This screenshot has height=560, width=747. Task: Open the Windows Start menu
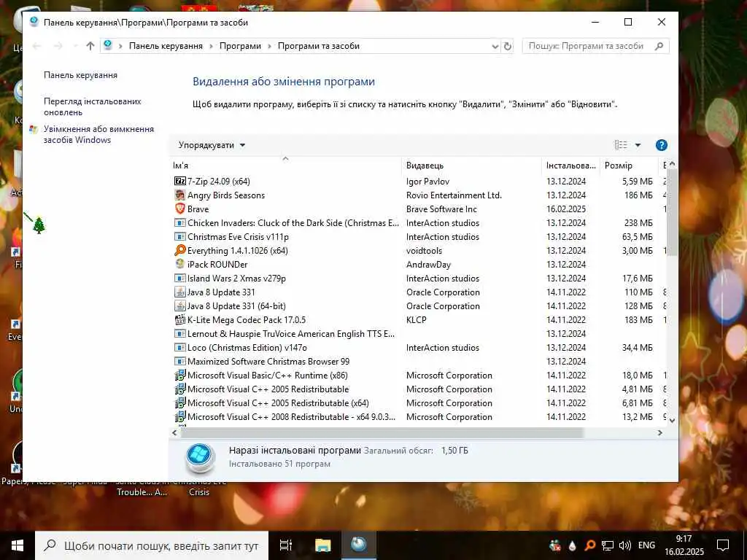pos(18,545)
